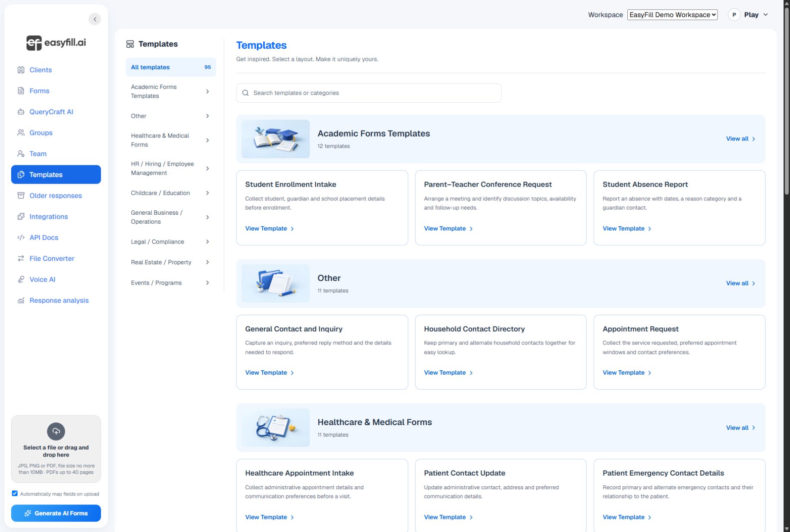Go to Real Estate / Property category
Screen dimensions: 790x532
[x=171, y=262]
